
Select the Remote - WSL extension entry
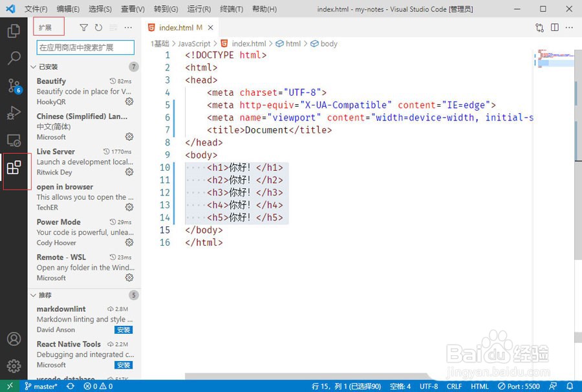85,268
